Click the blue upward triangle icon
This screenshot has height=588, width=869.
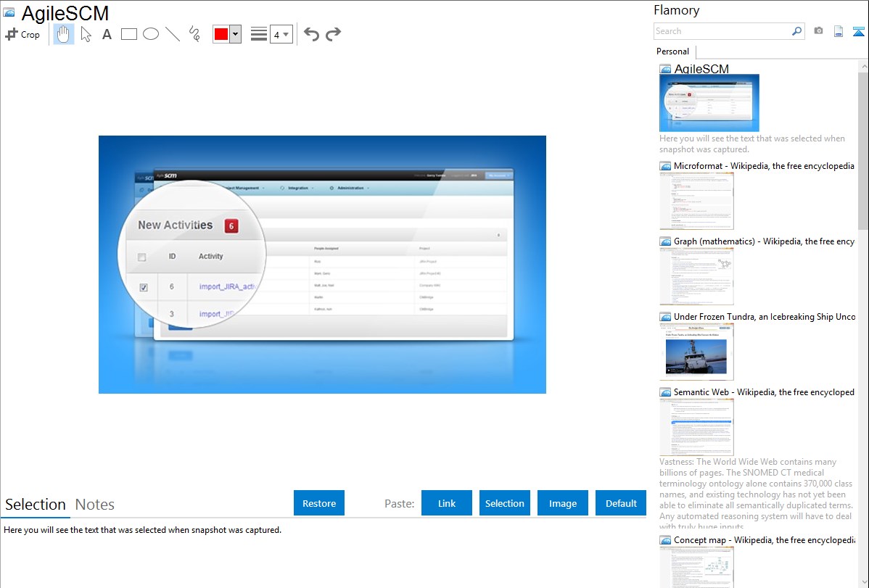(x=858, y=31)
